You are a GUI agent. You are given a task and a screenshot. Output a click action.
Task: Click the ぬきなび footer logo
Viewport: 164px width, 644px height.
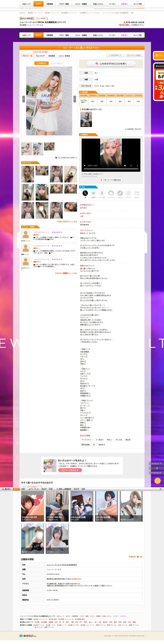tap(28, 636)
